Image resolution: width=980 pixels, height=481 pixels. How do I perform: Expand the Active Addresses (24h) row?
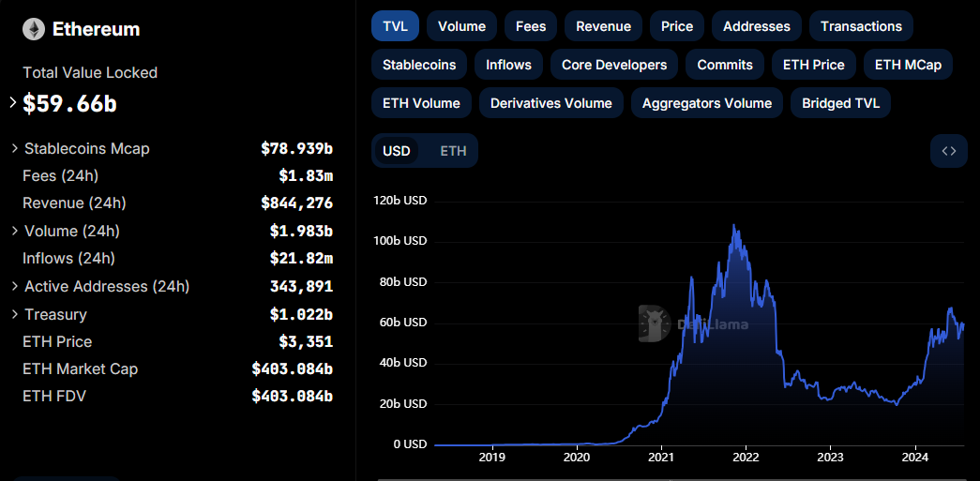point(15,286)
